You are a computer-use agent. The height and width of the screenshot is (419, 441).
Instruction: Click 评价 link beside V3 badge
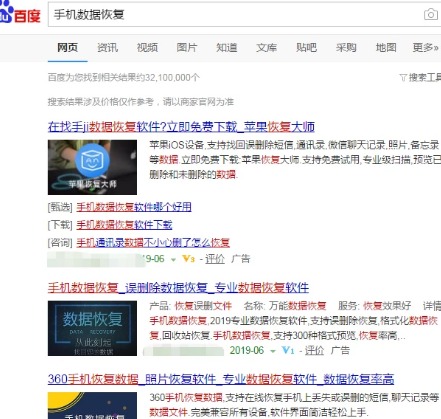[x=215, y=259]
